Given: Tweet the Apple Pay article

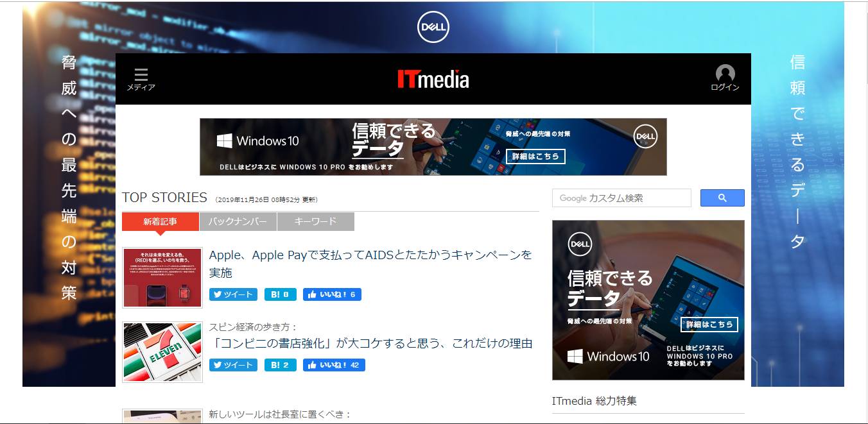Looking at the screenshot, I should pyautogui.click(x=233, y=294).
